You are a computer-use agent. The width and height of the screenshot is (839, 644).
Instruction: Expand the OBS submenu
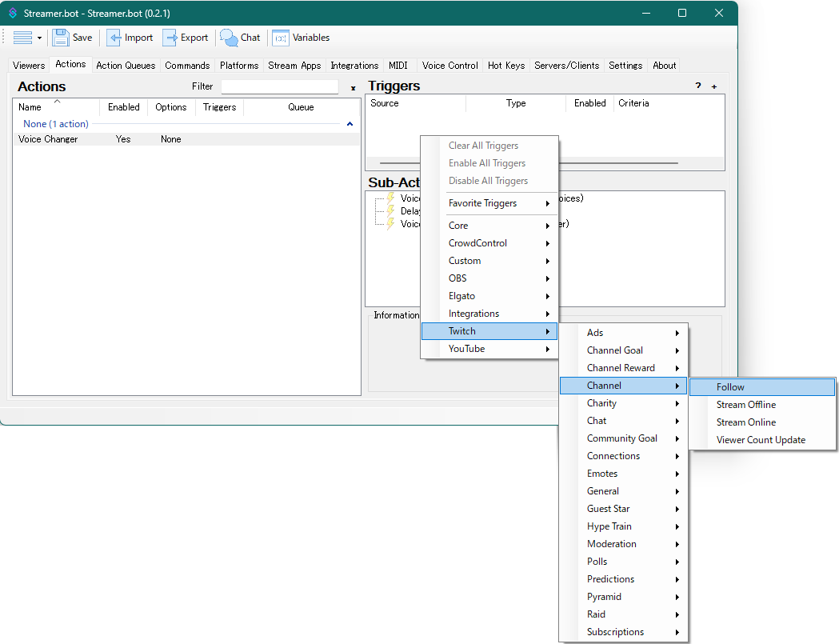pyautogui.click(x=489, y=278)
